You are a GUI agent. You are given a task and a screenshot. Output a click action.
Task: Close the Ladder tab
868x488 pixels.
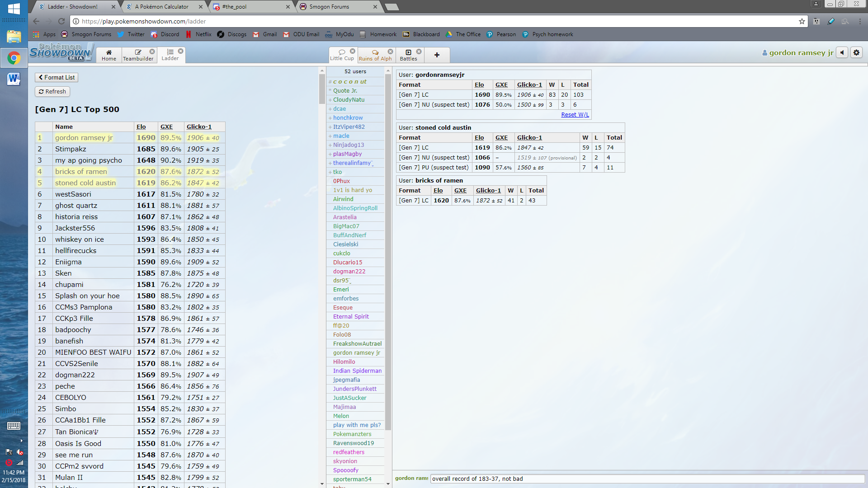[181, 51]
